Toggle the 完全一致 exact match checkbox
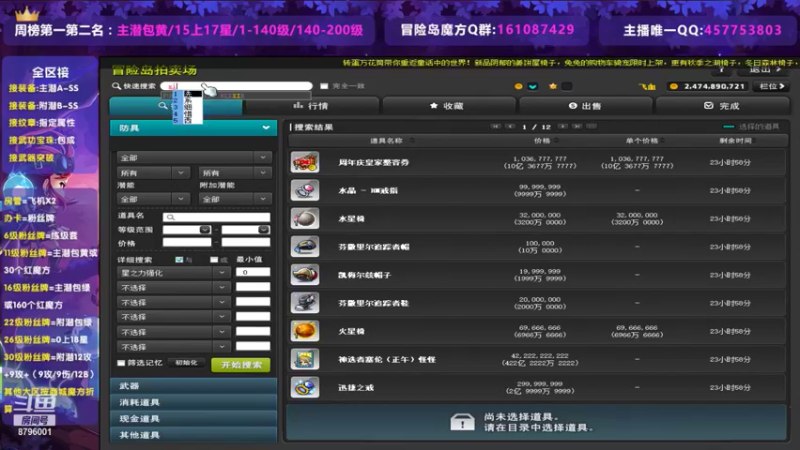This screenshot has height=450, width=800. [324, 86]
